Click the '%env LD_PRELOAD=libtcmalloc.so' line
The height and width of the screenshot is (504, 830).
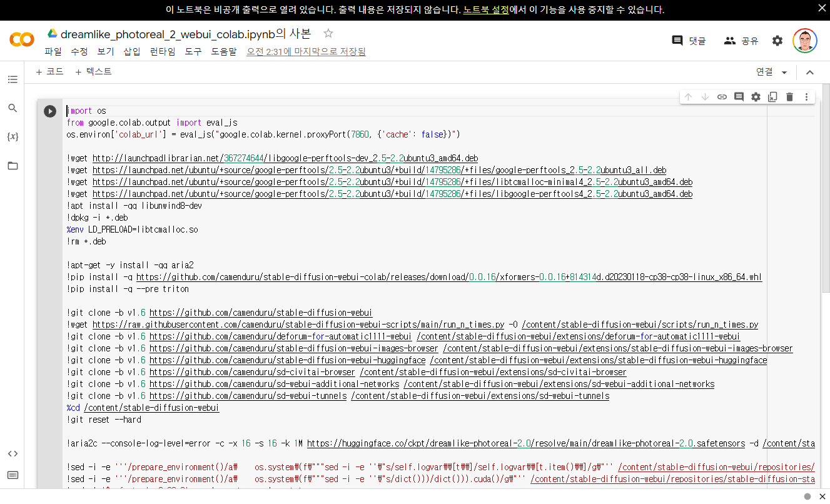coord(132,229)
